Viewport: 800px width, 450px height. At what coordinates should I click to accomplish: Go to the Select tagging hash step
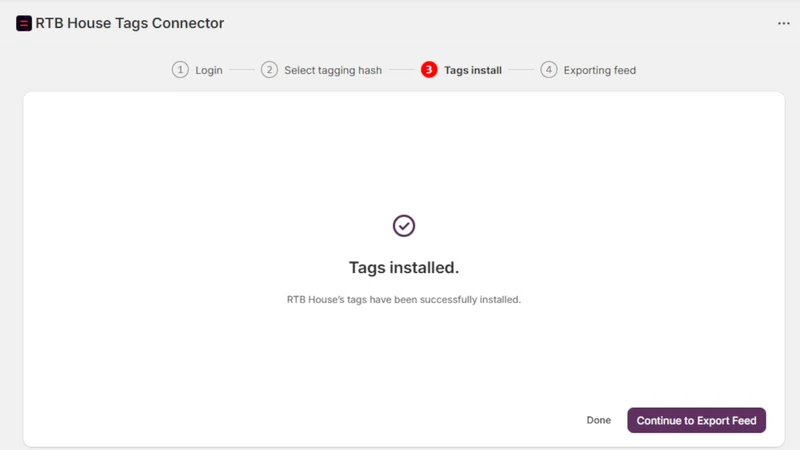tap(333, 70)
